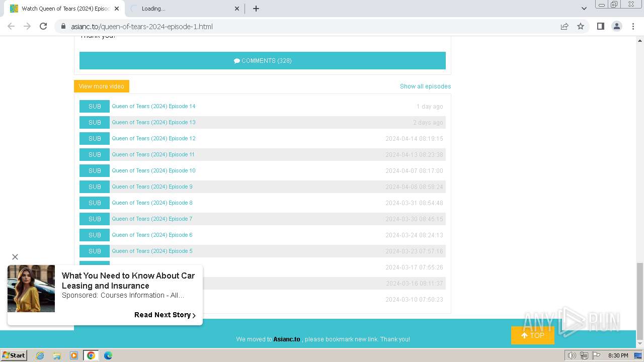The image size is (644, 362).
Task: Open the COMMENTS (328) section
Action: coord(263,60)
